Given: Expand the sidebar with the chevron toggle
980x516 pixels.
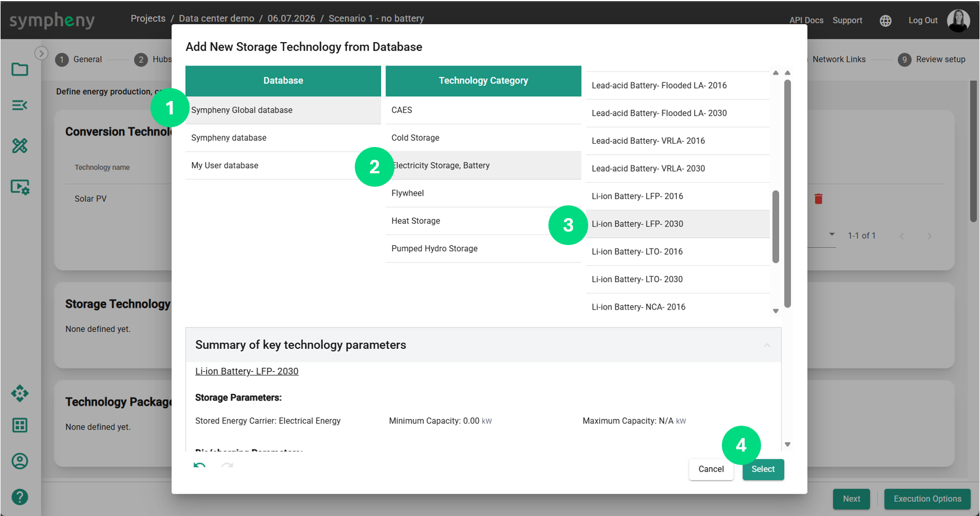Looking at the screenshot, I should (41, 53).
